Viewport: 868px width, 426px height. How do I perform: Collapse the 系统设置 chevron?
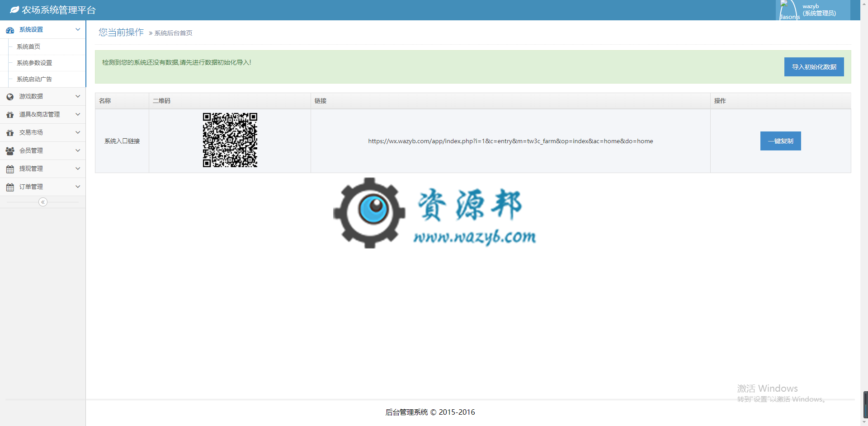coord(78,29)
